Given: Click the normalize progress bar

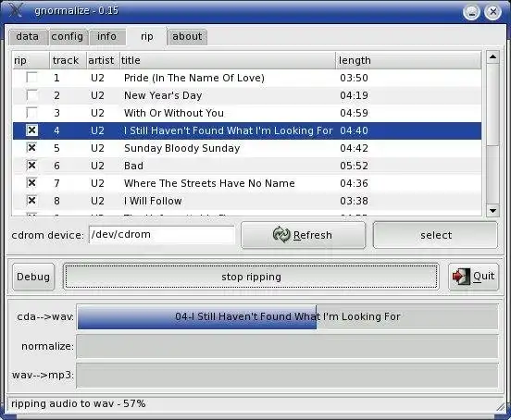Looking at the screenshot, I should click(x=287, y=346).
